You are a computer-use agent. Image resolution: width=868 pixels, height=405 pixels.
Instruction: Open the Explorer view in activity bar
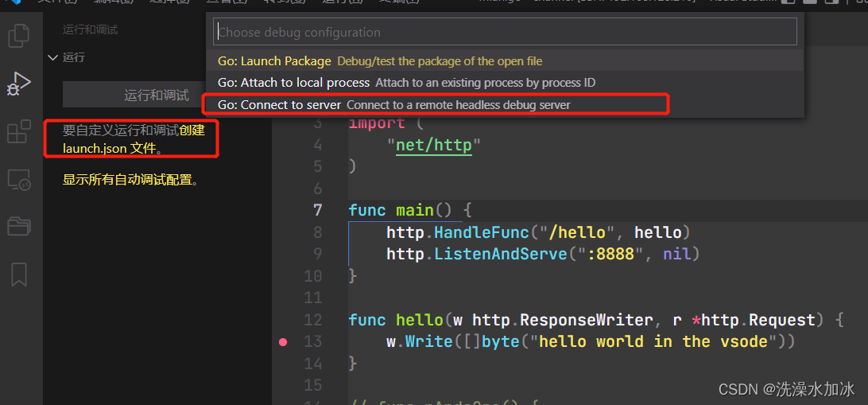(19, 36)
